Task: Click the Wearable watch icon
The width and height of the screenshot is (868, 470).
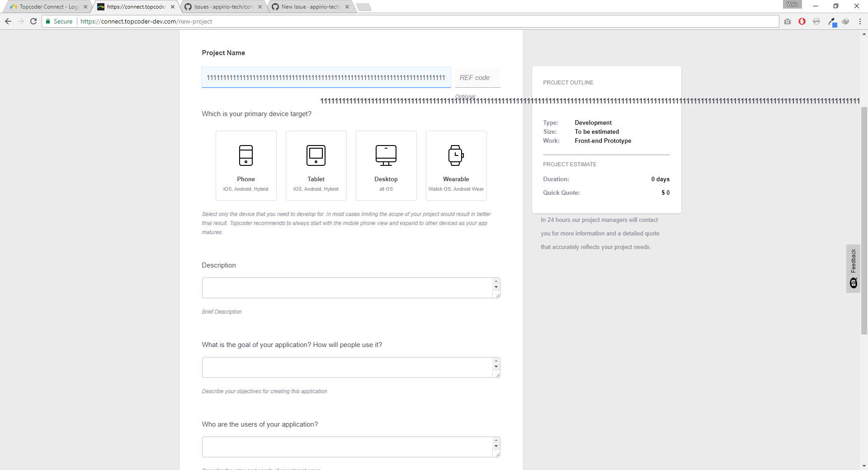Action: click(x=456, y=155)
